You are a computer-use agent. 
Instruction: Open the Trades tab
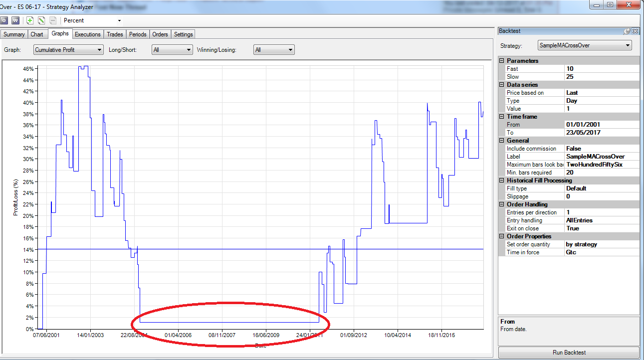pyautogui.click(x=115, y=34)
